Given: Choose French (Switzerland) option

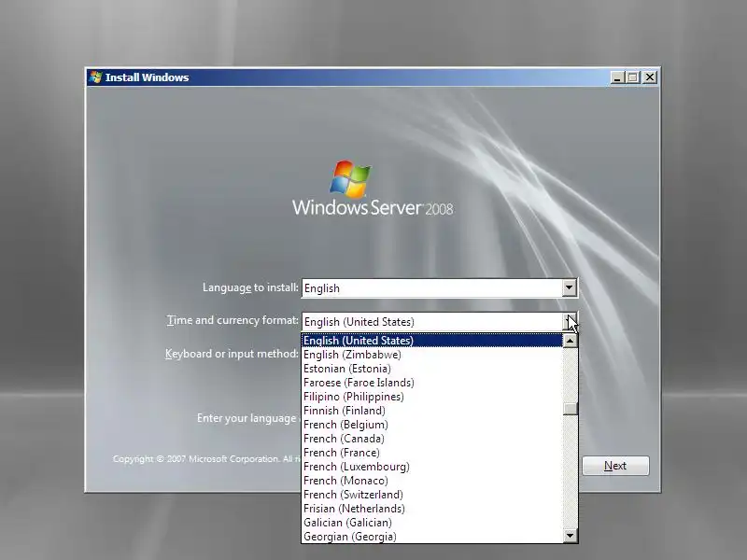Looking at the screenshot, I should tap(432, 495).
